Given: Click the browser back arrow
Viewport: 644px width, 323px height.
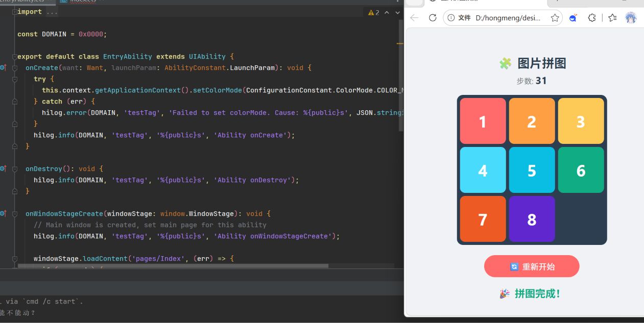Looking at the screenshot, I should pyautogui.click(x=414, y=18).
